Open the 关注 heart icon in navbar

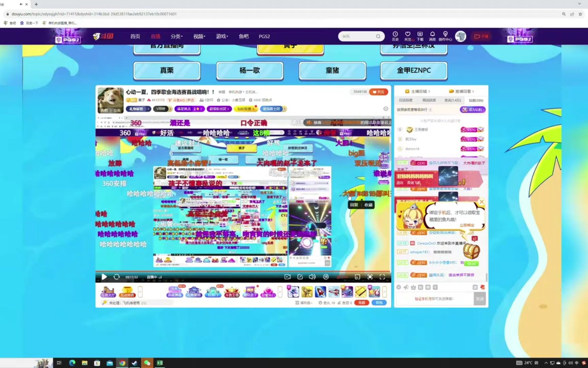[x=408, y=36]
